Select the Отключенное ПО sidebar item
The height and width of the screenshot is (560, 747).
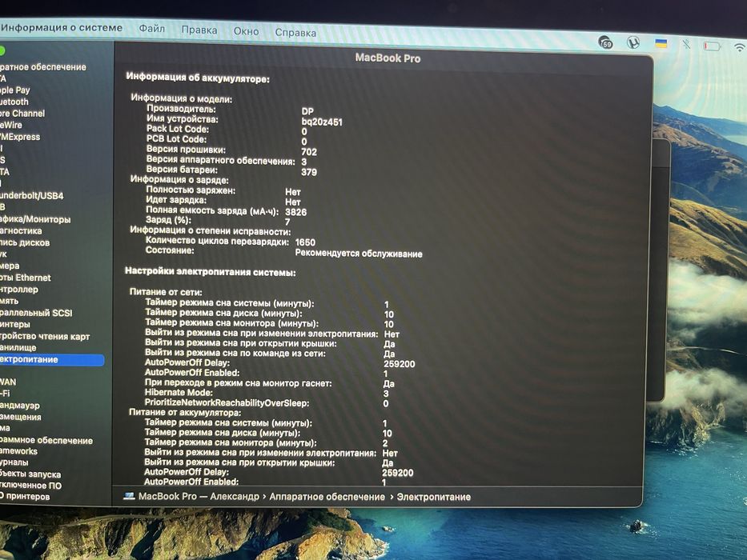point(31,486)
